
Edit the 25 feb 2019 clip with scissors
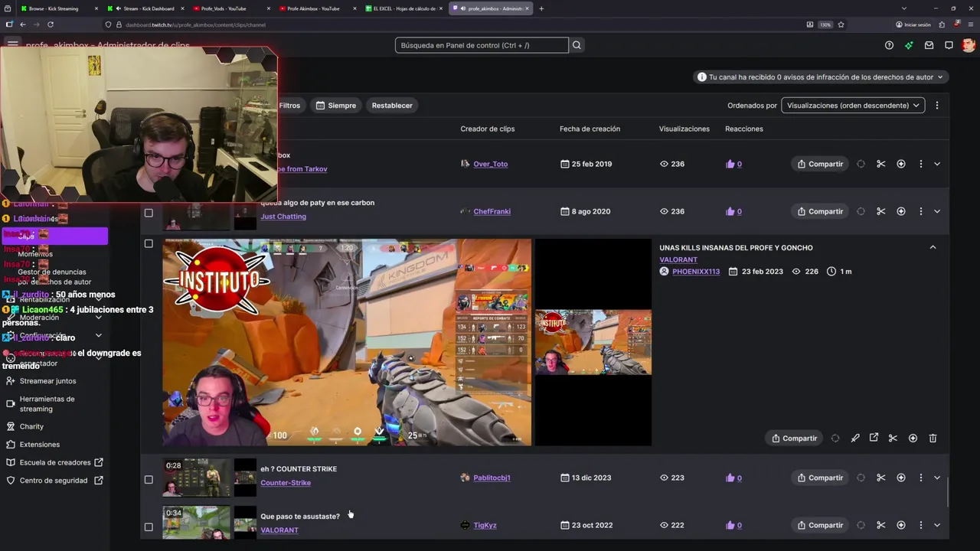click(880, 164)
